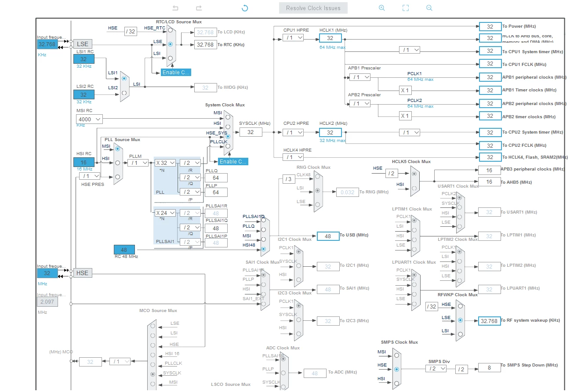Click the LSE oscillator block
The height and width of the screenshot is (392, 581).
pyautogui.click(x=83, y=44)
